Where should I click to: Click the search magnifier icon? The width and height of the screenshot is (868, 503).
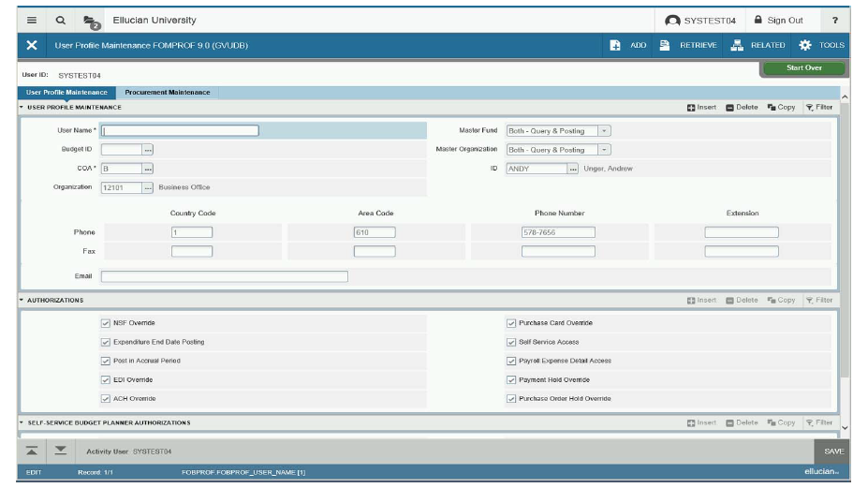coord(61,20)
